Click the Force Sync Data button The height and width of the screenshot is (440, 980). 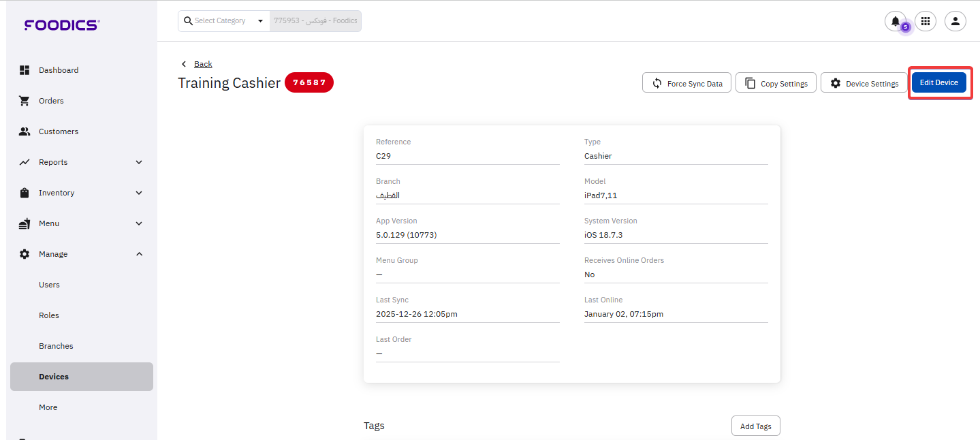pos(686,83)
